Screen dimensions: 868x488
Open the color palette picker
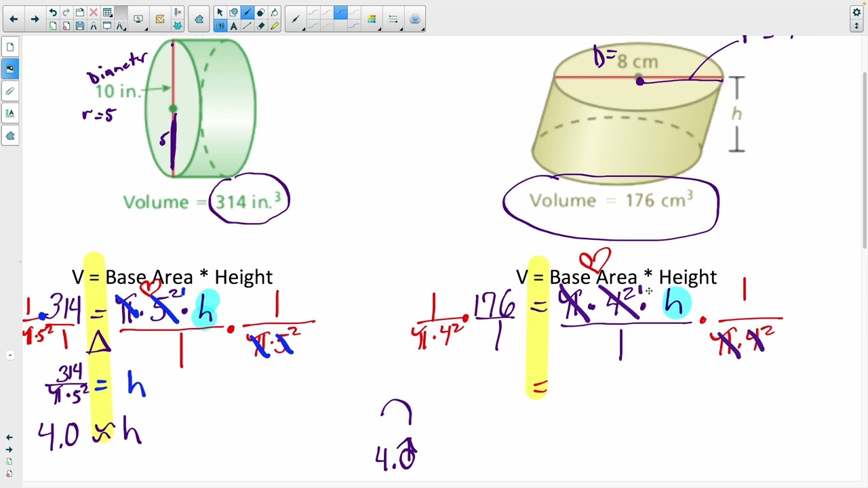pyautogui.click(x=372, y=19)
